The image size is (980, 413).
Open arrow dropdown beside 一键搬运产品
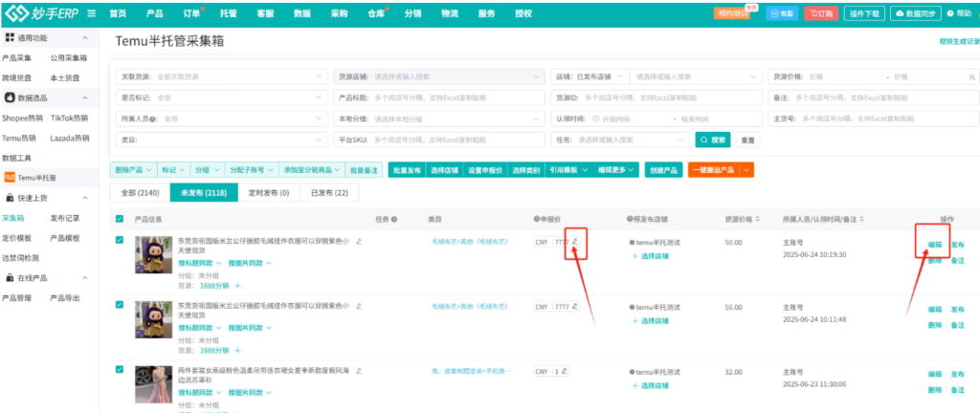(x=746, y=169)
